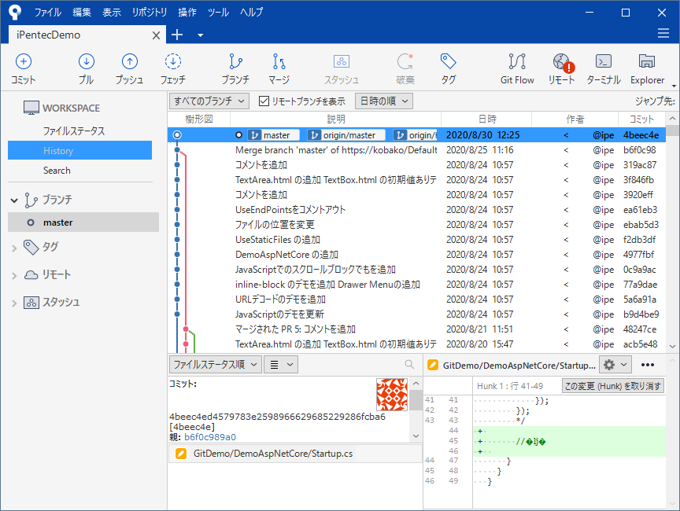Click the origin/master branch label
Screen dimensions: 680x511
pyautogui.click(x=346, y=135)
